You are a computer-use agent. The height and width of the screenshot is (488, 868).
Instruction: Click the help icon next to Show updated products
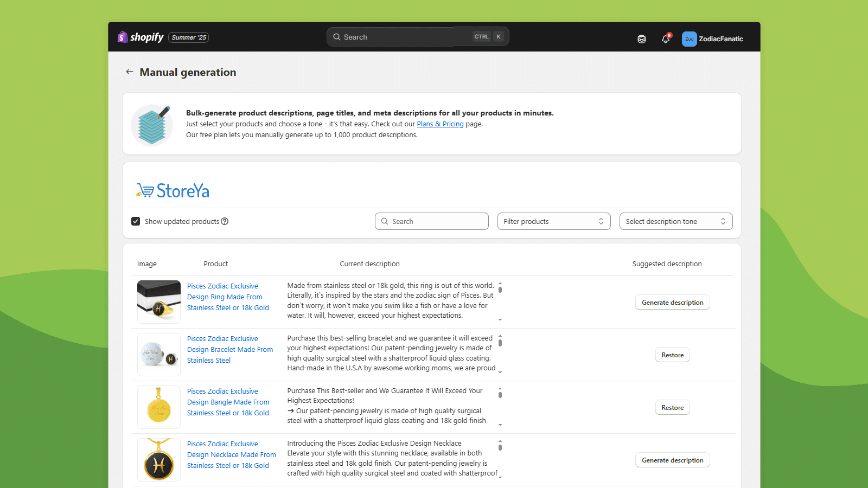(225, 221)
